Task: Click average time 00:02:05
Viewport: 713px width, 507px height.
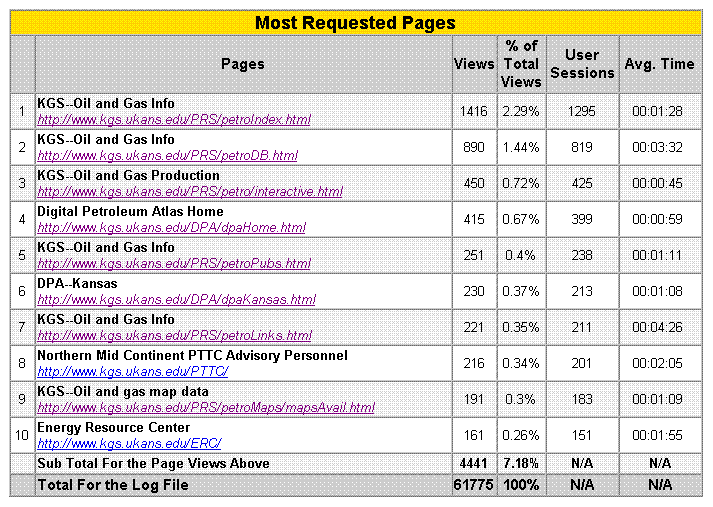Action: pyautogui.click(x=658, y=363)
